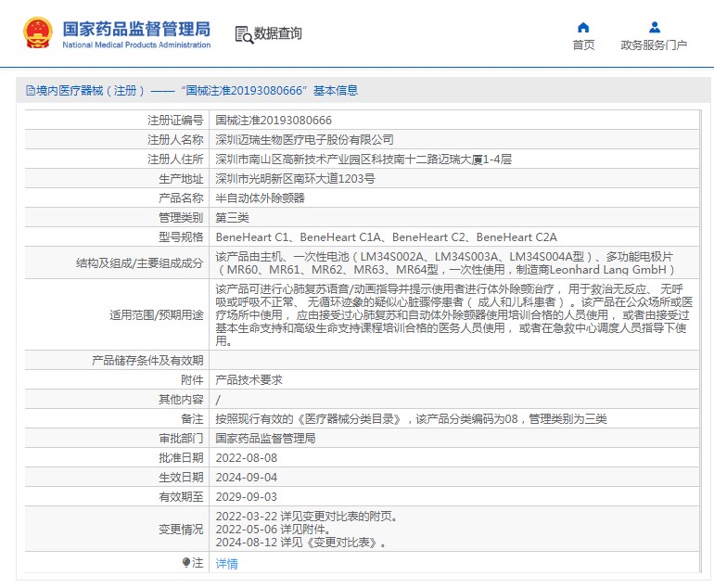Viewport: 714px width, 588px height.
Task: Open the 政务服务门户 text label
Action: pos(654,45)
